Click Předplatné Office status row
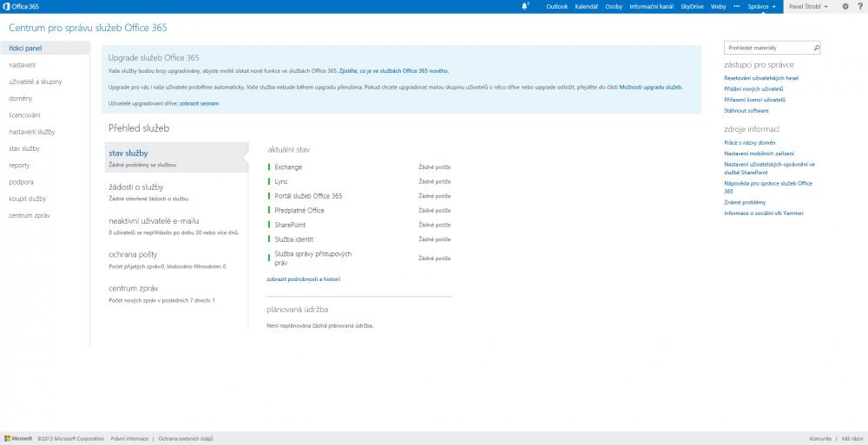 (x=359, y=210)
